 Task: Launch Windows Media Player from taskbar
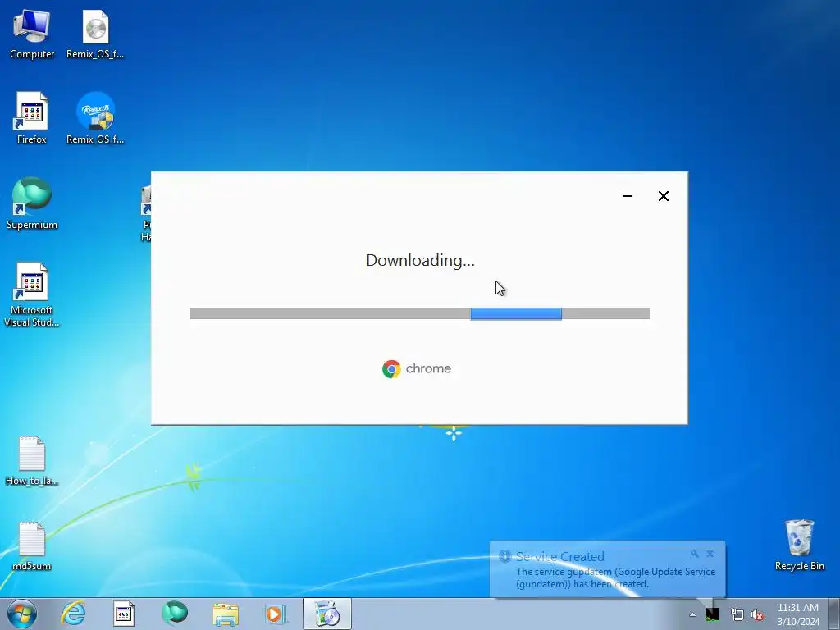tap(276, 614)
